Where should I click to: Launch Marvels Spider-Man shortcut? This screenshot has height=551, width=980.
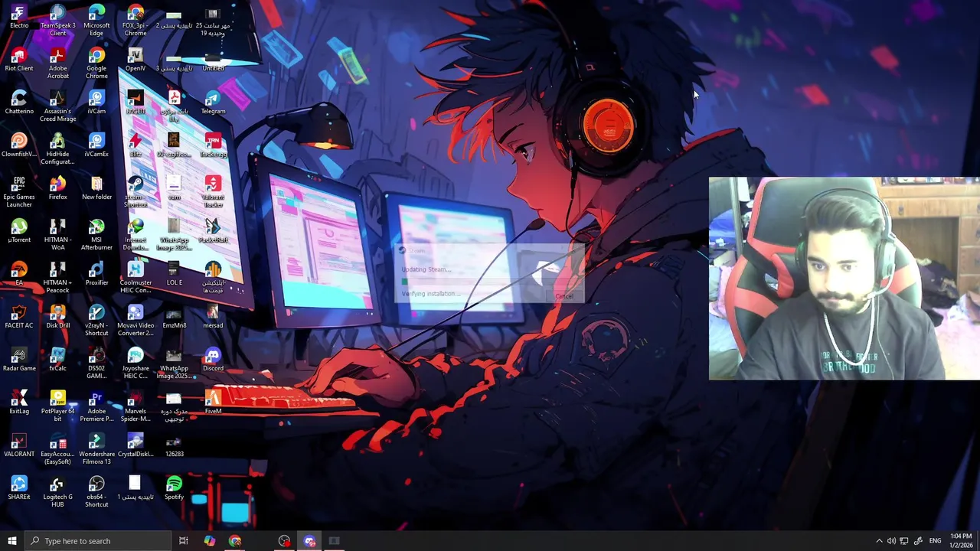[136, 406]
